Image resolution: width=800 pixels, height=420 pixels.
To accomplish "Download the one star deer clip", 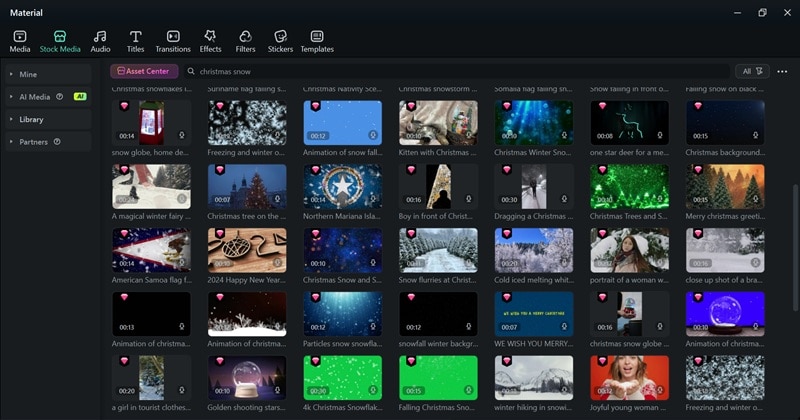I will point(660,135).
